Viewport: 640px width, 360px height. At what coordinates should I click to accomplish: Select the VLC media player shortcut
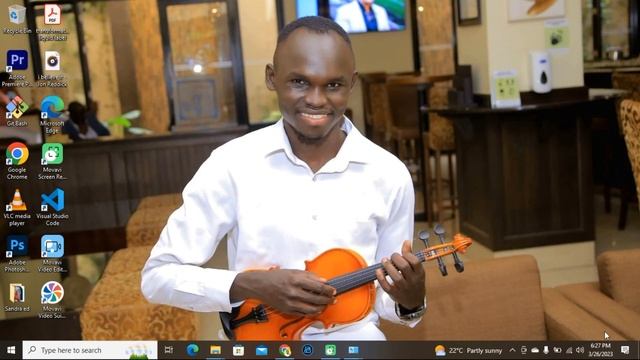pos(17,207)
